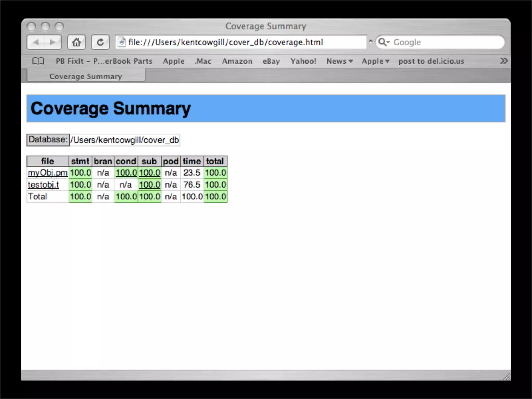Open testobj.t sub 100.0 link
The width and height of the screenshot is (532, 399).
tap(150, 185)
